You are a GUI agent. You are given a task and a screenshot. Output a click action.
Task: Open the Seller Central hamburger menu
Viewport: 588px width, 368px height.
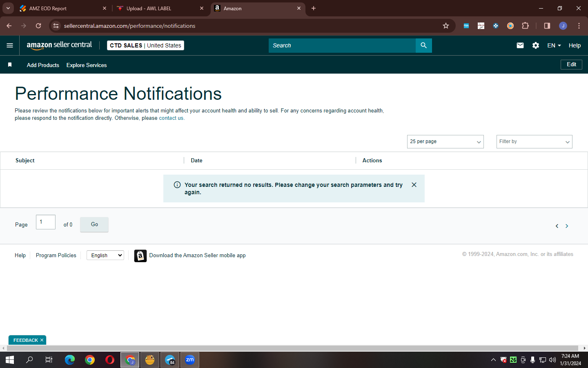point(10,45)
